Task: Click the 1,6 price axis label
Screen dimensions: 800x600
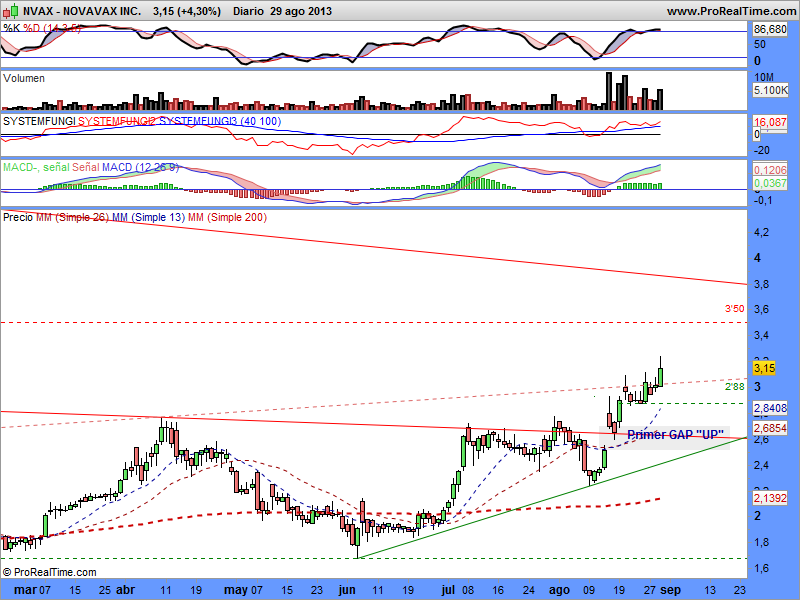Action: (x=761, y=568)
